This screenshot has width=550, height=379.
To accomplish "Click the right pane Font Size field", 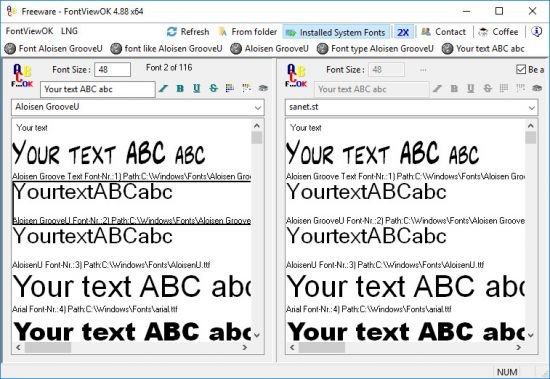I will point(387,69).
